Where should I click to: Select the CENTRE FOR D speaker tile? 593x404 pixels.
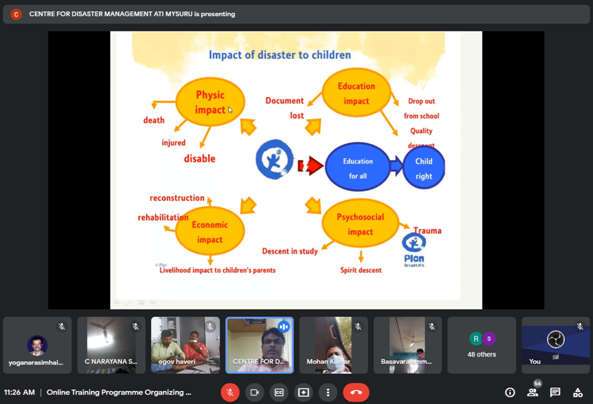pos(259,345)
